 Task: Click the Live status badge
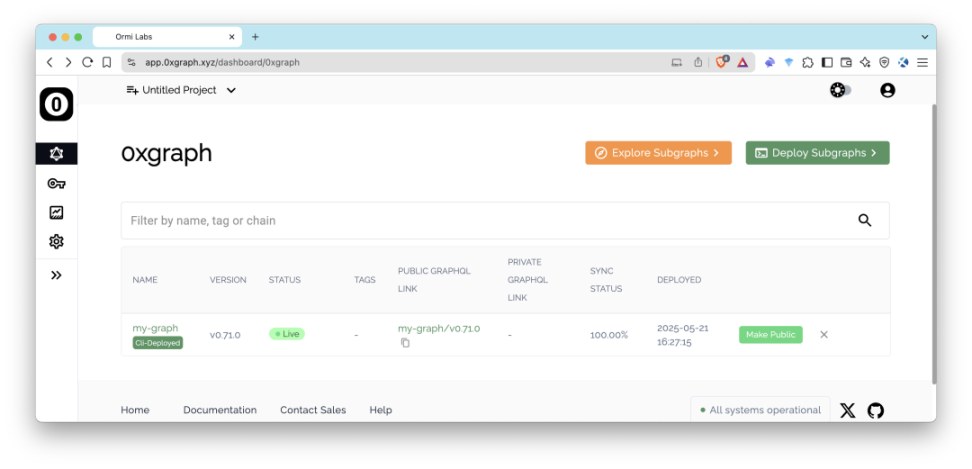click(x=286, y=334)
